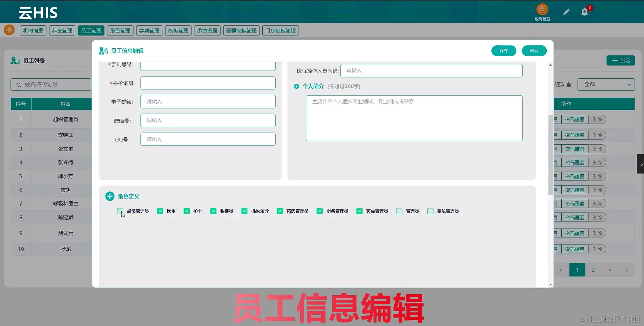The width and height of the screenshot is (644, 326).
Task: Click 密码重置 in the 熊小芳 row
Action: click(x=575, y=176)
